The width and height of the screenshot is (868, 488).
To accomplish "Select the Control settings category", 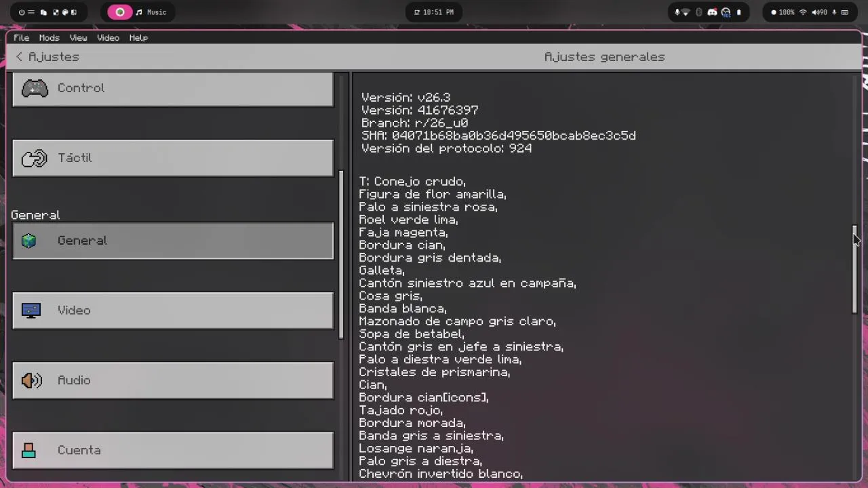I will [x=173, y=89].
